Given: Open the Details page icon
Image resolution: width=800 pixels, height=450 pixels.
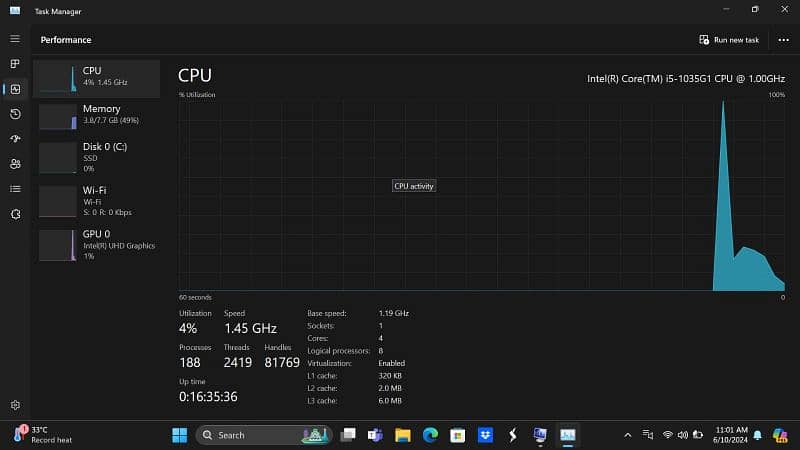Looking at the screenshot, I should (15, 189).
